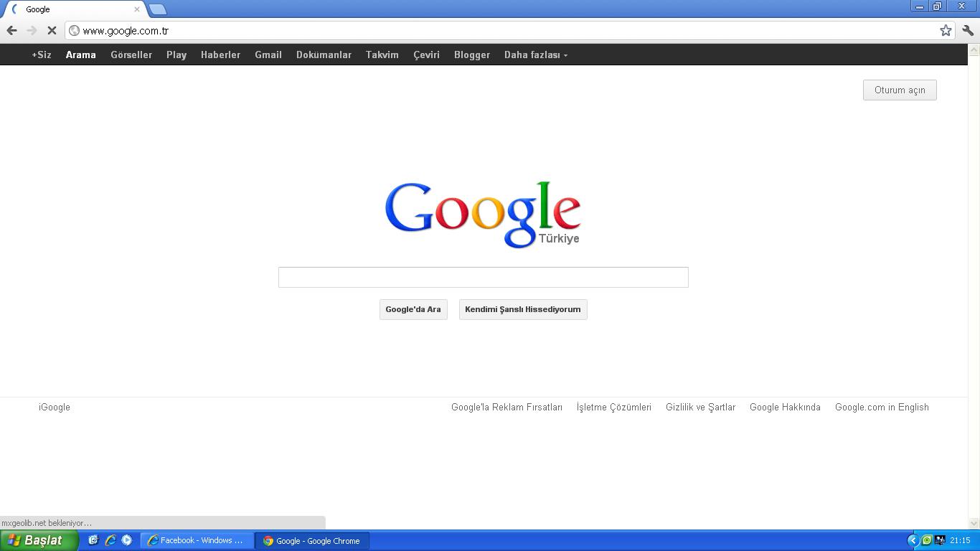Open Gmail in the Google top bar
The width and height of the screenshot is (980, 551).
tap(268, 55)
